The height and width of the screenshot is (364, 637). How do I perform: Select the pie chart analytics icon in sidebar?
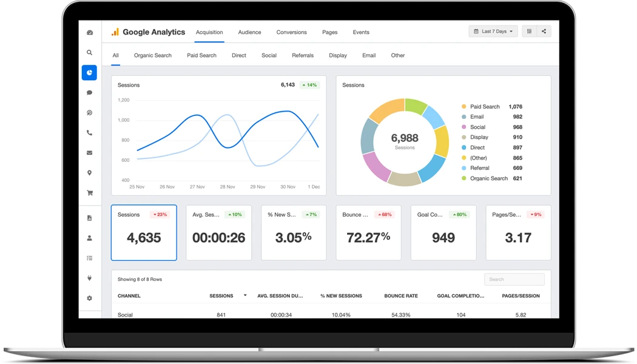pyautogui.click(x=89, y=72)
